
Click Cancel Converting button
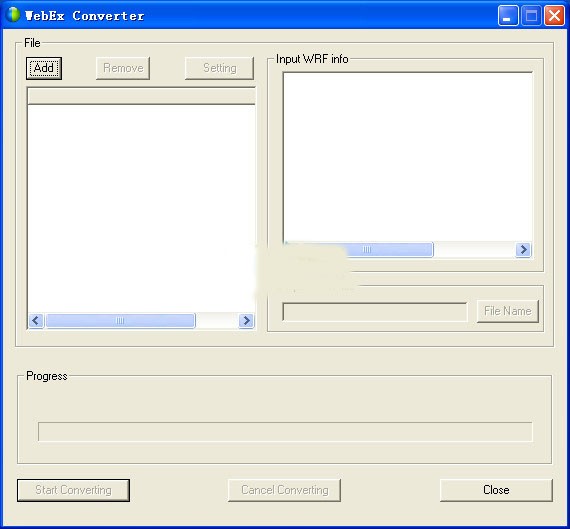click(284, 490)
